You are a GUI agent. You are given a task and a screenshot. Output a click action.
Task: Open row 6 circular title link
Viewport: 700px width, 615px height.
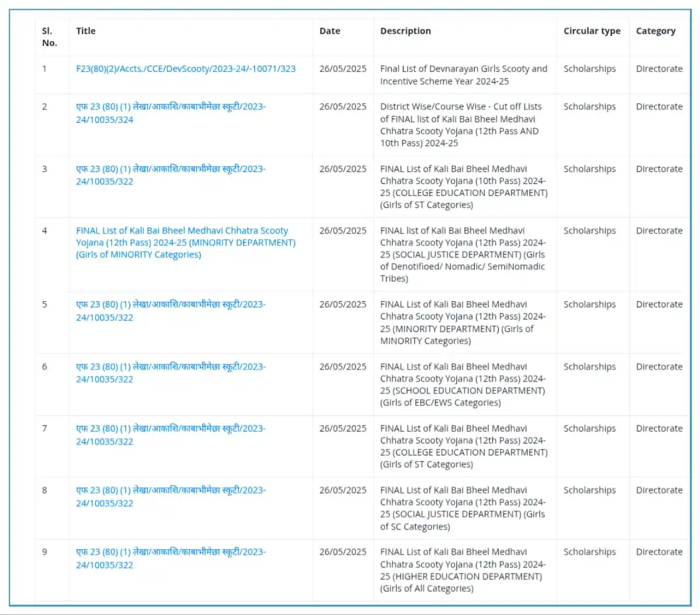(x=171, y=373)
